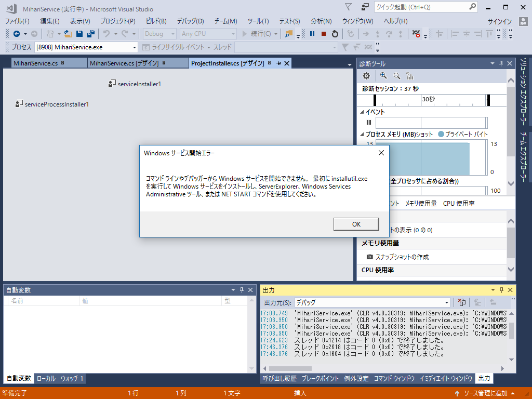Viewport: 532px width, 399px height.
Task: Select the serviceProcessInstaller1 component
Action: click(52, 104)
